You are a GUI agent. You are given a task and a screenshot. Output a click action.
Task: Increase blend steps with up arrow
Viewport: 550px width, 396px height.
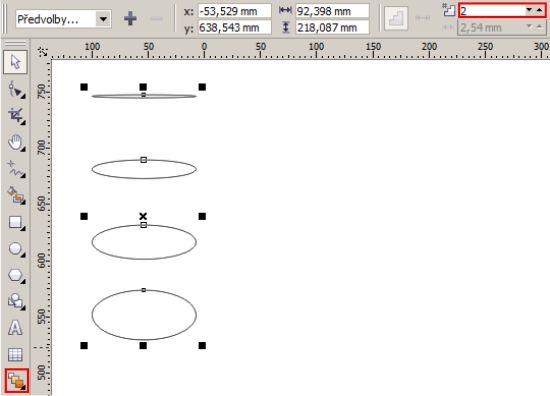539,10
